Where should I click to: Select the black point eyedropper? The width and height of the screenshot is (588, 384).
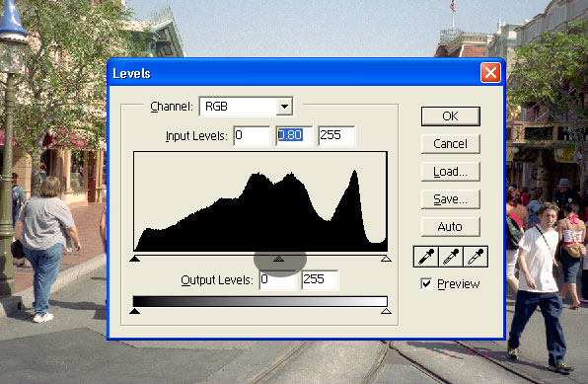tap(426, 257)
